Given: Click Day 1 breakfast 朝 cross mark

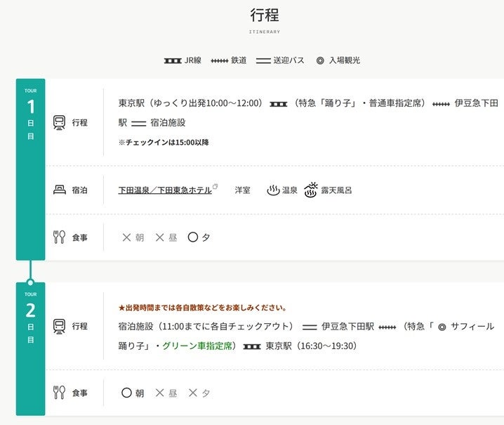Looking at the screenshot, I should 126,237.
